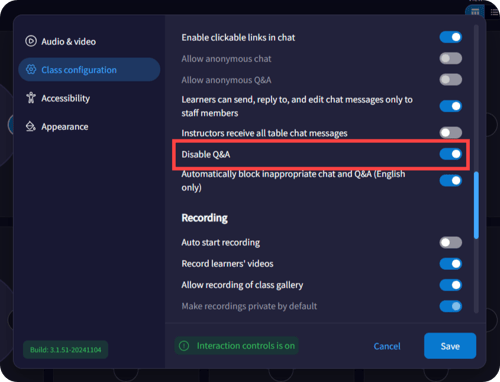Turn off Disable Q&A toggle
Viewport: 500px width, 382px height.
[451, 154]
